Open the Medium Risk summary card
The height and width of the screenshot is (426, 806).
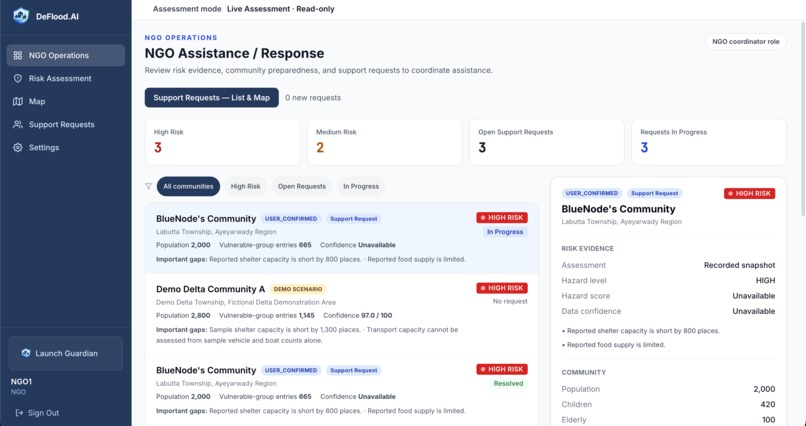tap(384, 142)
